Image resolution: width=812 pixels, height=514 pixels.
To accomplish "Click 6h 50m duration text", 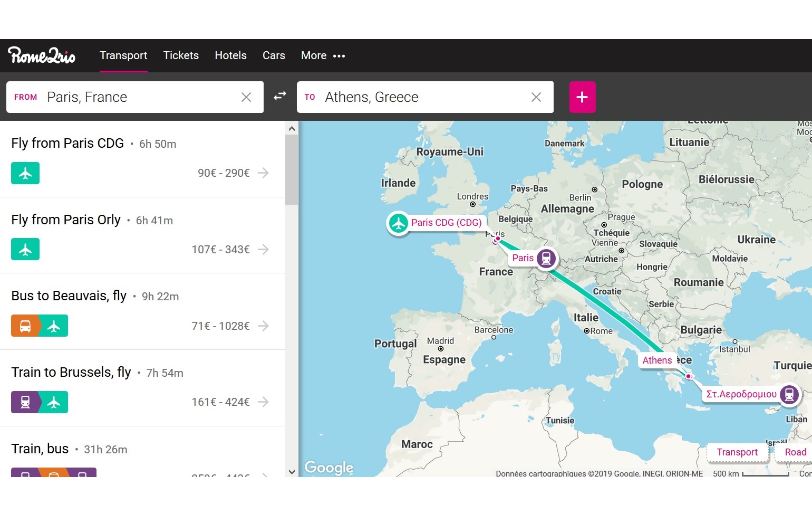I will (x=158, y=144).
